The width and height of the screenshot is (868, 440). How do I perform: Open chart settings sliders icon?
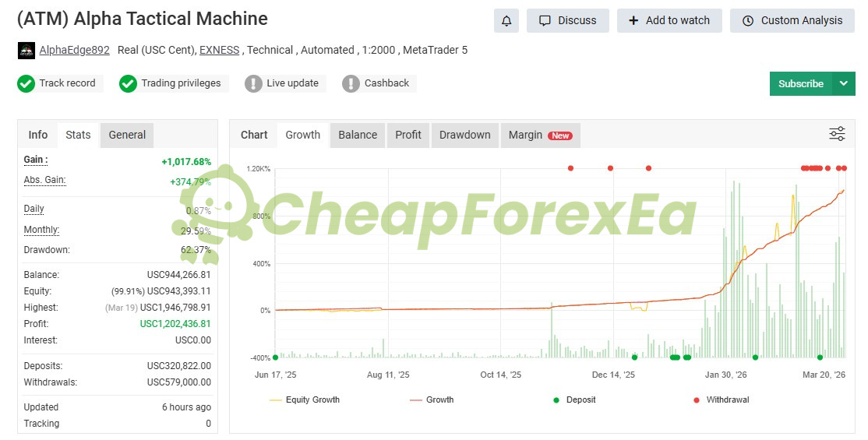837,134
